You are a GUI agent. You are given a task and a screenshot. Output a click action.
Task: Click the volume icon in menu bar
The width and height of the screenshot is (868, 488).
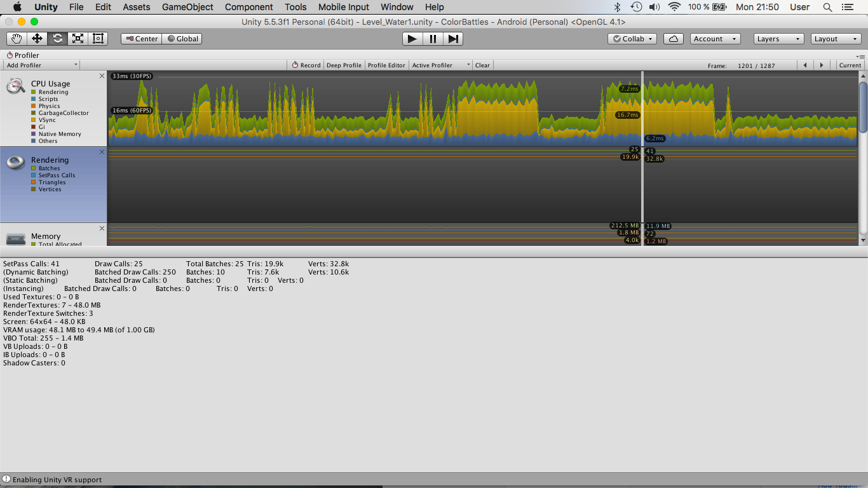coord(654,7)
